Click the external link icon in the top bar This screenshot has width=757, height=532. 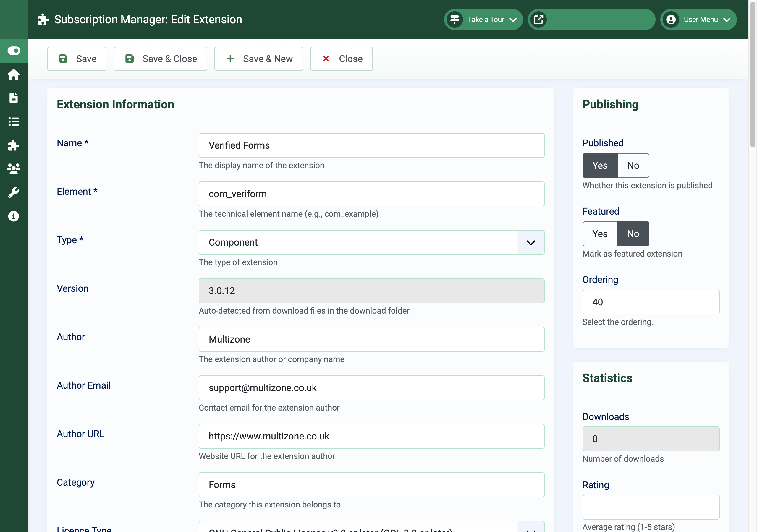538,20
